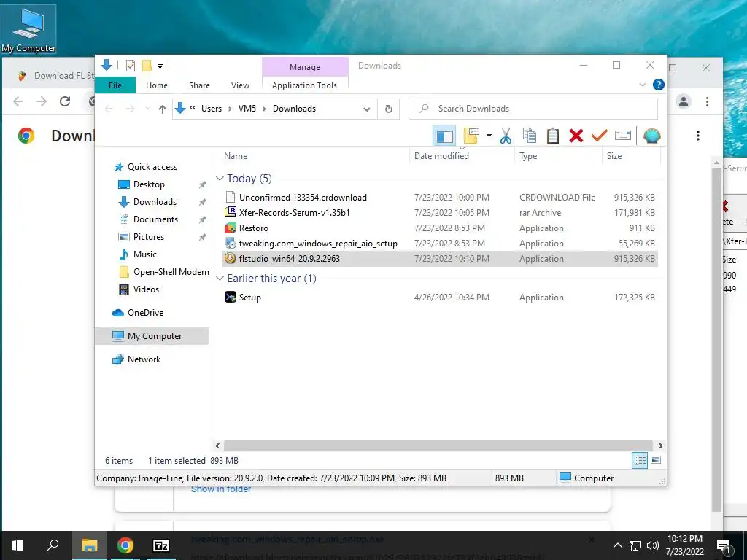Sort by the Date modified column header
The image size is (747, 560).
point(462,156)
